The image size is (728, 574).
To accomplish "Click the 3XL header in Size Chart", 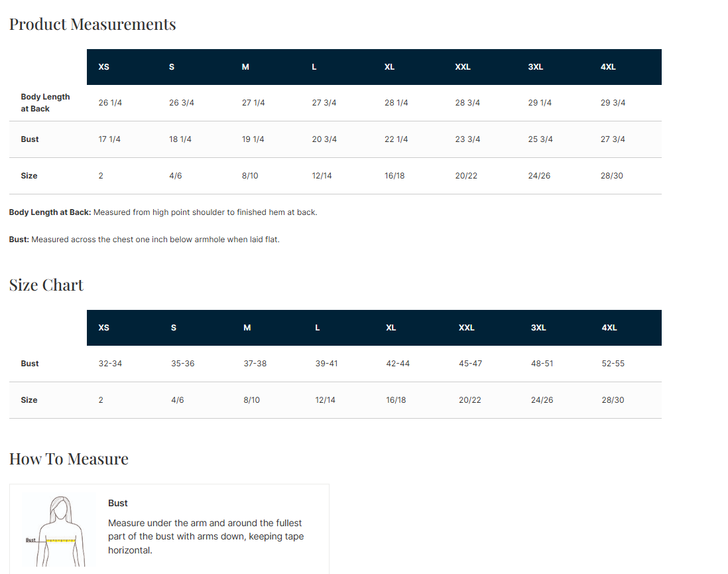I will (538, 328).
